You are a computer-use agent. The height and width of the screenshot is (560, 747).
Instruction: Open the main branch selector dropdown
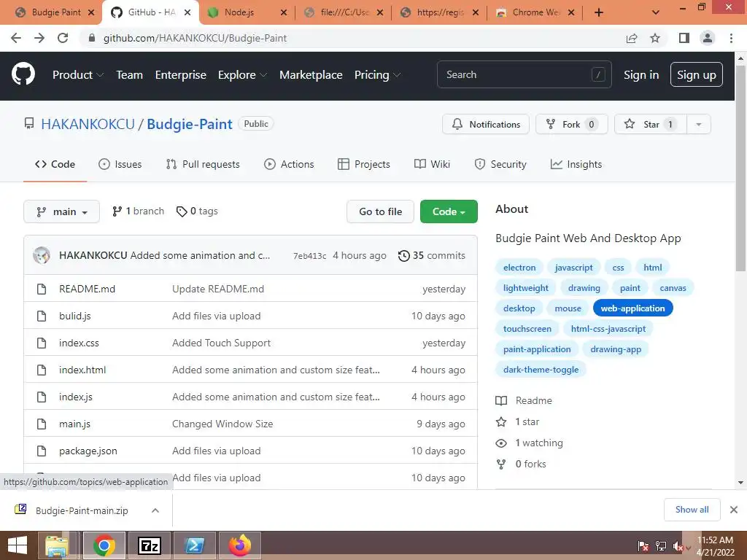(61, 211)
